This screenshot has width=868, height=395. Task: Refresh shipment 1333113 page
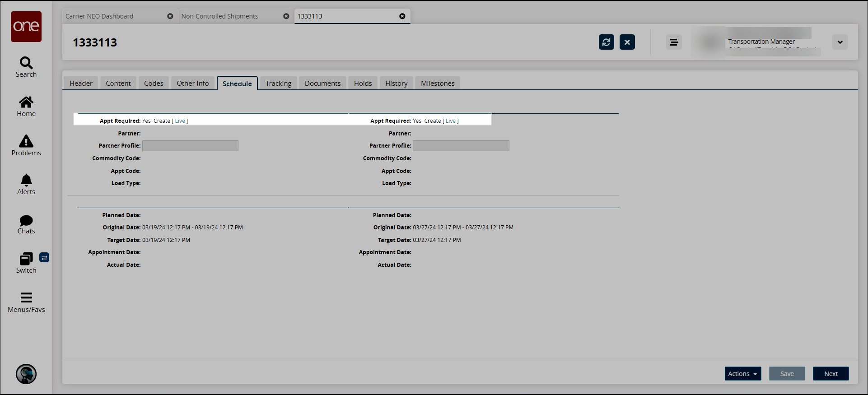607,42
